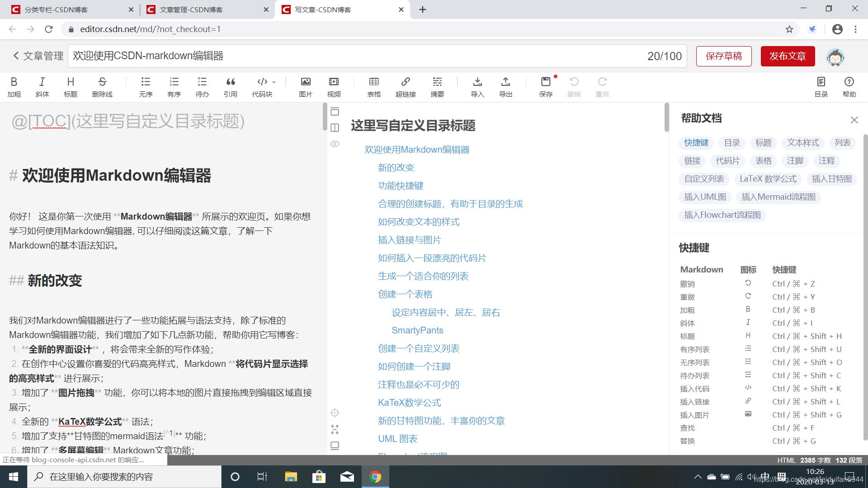Open the 代码块 dropdown arrow
Viewport: 868px width, 488px height.
tap(274, 82)
